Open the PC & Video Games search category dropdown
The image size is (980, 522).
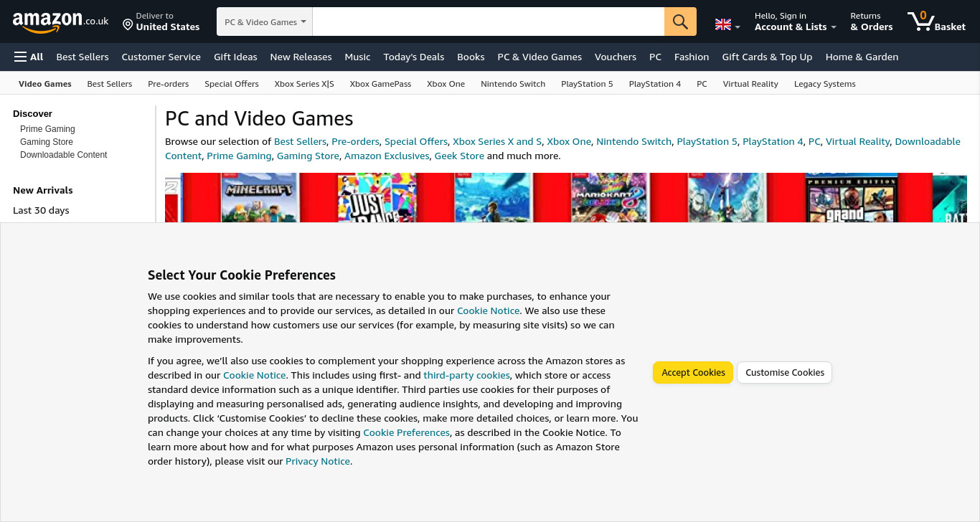(x=265, y=22)
